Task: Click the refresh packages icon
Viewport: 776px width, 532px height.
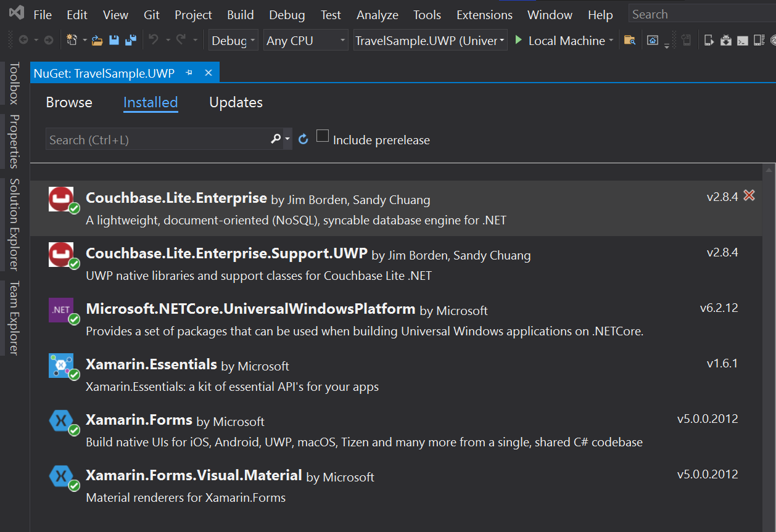Action: point(303,139)
